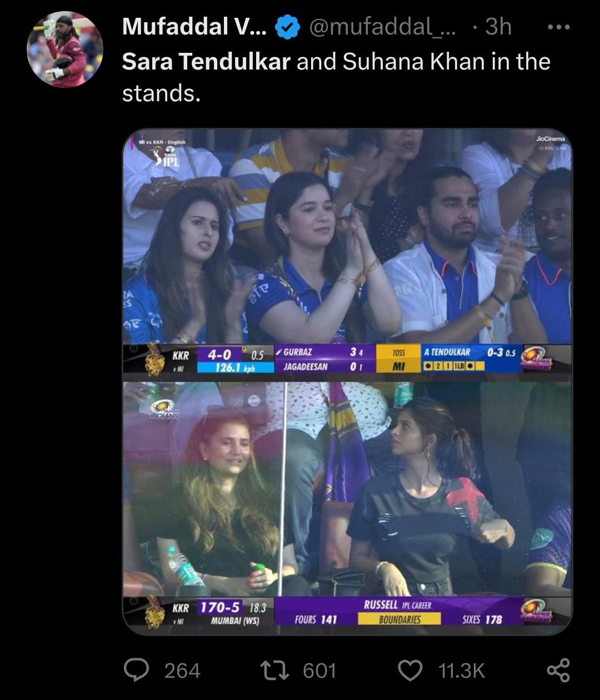
Task: Open the author's profile picture
Action: (x=65, y=49)
